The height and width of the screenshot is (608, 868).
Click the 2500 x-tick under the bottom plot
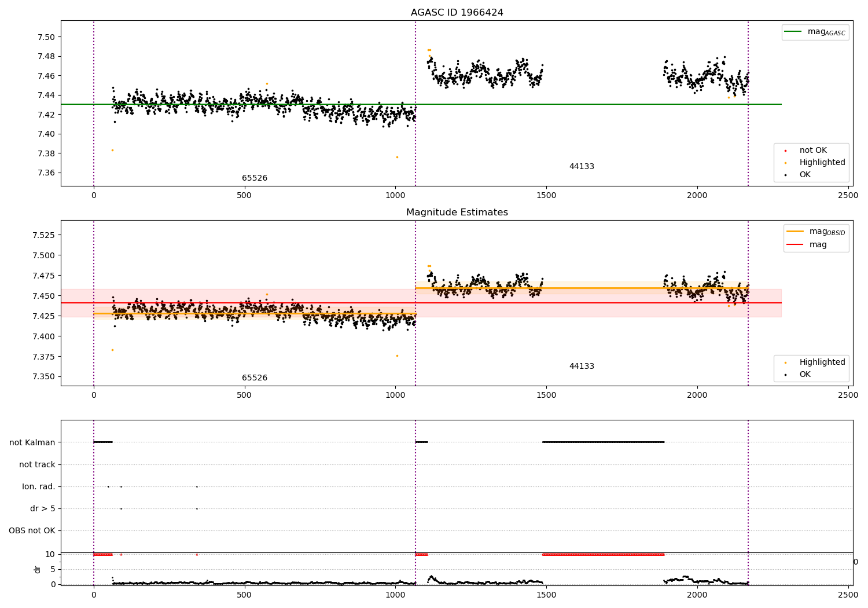click(x=848, y=595)
